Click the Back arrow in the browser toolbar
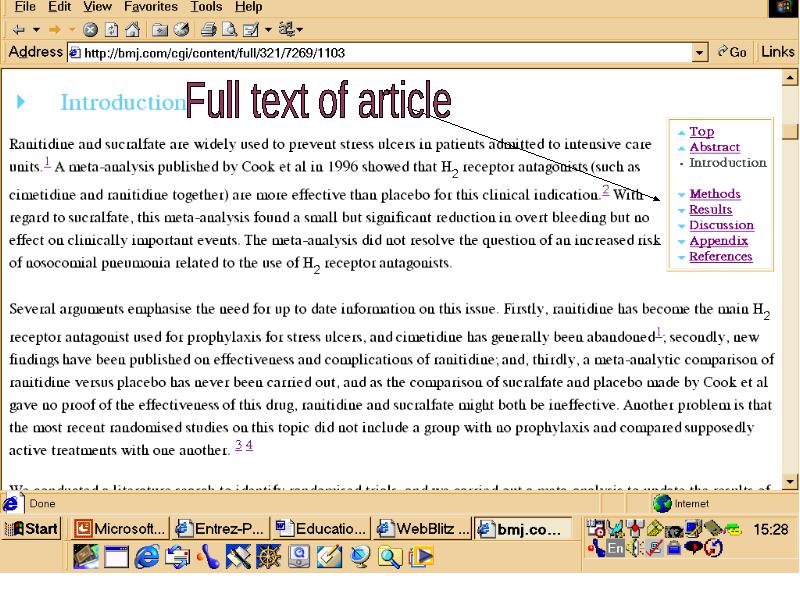800x600 pixels. click(x=18, y=30)
